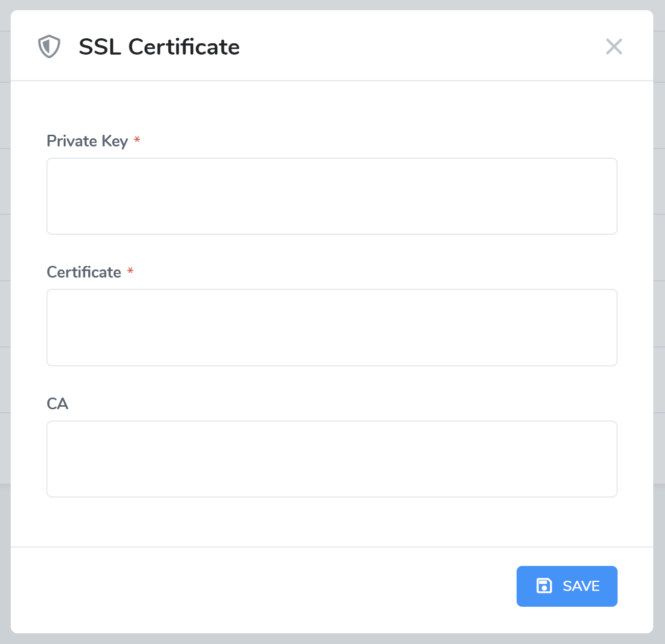
Task: Click the Certificate field label
Action: (84, 272)
